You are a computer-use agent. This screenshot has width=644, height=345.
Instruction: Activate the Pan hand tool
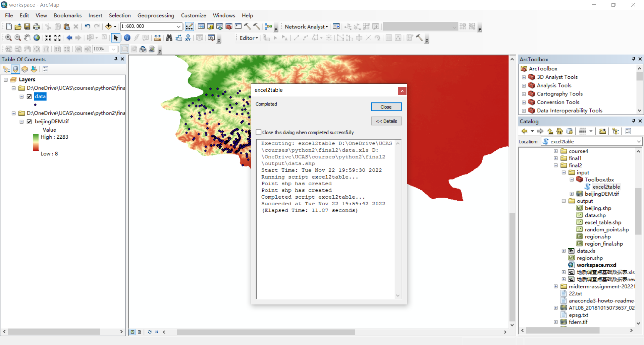(x=27, y=38)
